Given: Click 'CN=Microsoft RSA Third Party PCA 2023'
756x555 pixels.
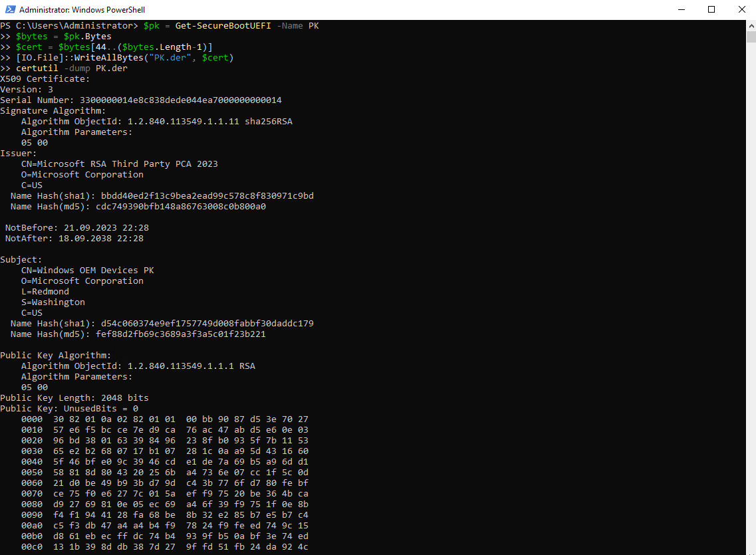Looking at the screenshot, I should tap(120, 164).
